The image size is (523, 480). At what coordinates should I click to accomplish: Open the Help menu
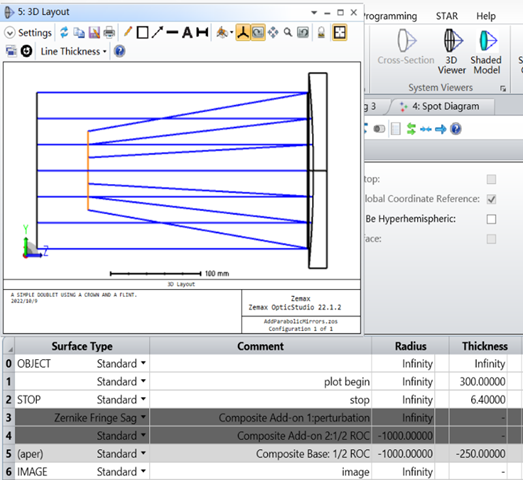click(486, 16)
